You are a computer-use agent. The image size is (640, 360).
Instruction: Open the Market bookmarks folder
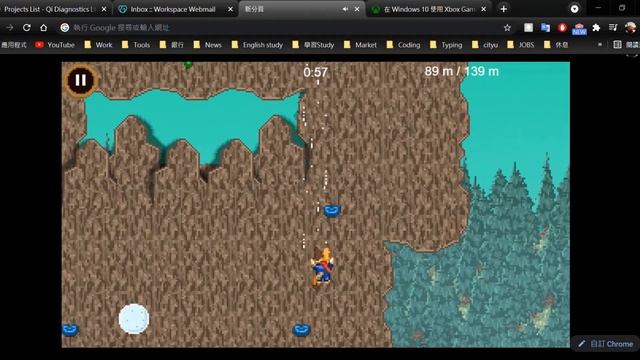[x=360, y=45]
